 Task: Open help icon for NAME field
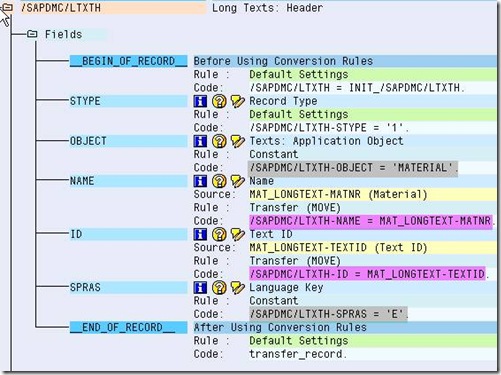219,181
